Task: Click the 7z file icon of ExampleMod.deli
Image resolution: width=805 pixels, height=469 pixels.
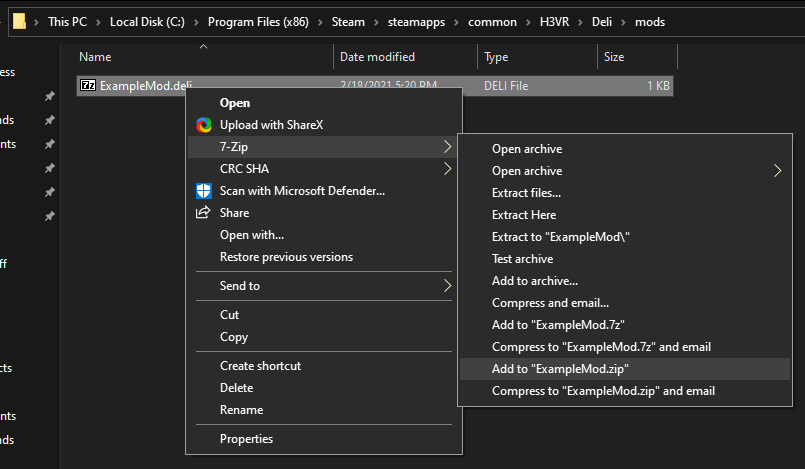Action: coord(88,85)
